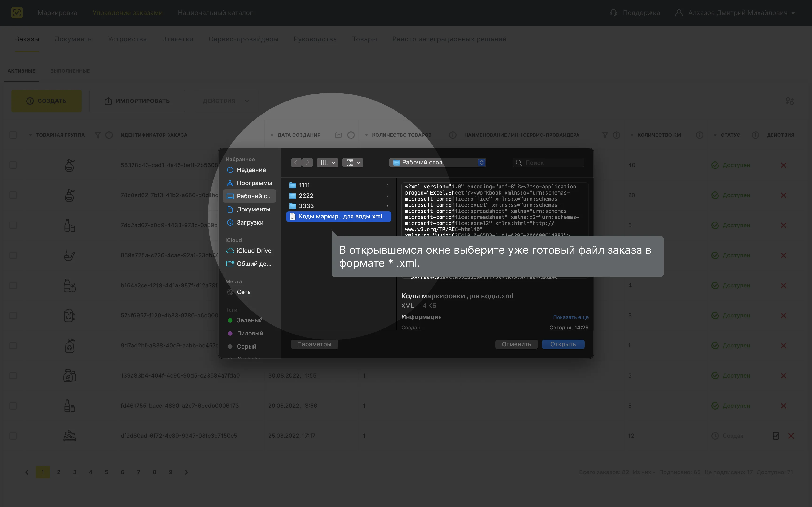Click filter icon for service provider column
Screen dimensions: 812x507
pyautogui.click(x=605, y=135)
